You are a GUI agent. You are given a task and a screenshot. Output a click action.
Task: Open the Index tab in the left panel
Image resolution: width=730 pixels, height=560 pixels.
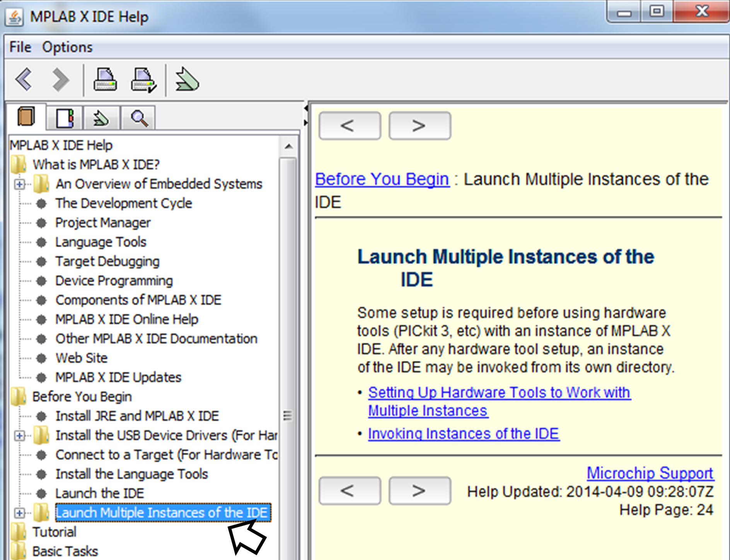click(64, 117)
